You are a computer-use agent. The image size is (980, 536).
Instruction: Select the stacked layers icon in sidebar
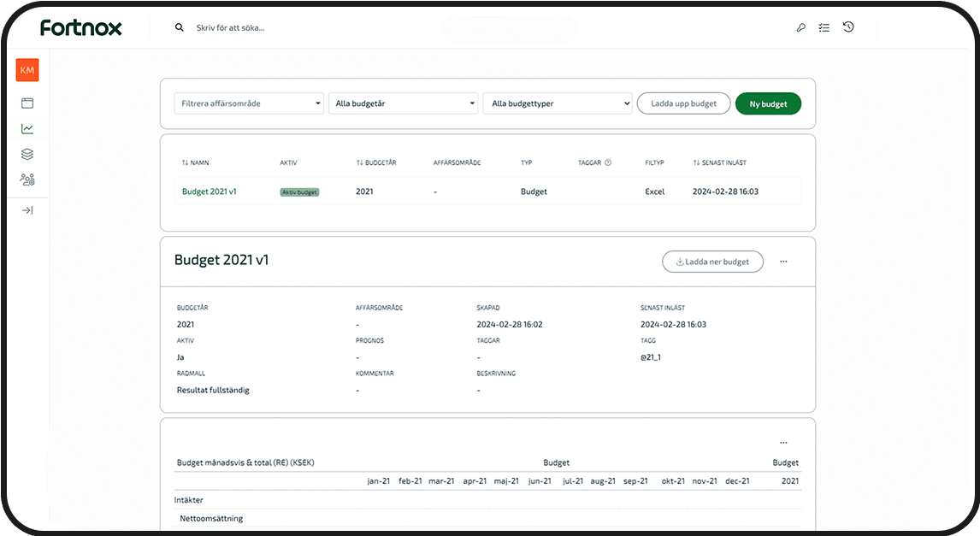pos(27,155)
